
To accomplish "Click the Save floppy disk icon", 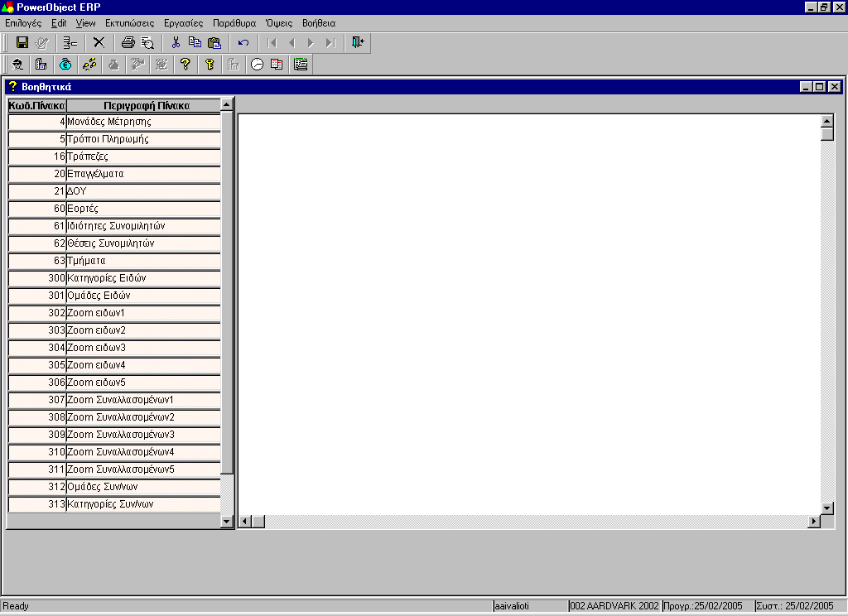I will (x=22, y=42).
